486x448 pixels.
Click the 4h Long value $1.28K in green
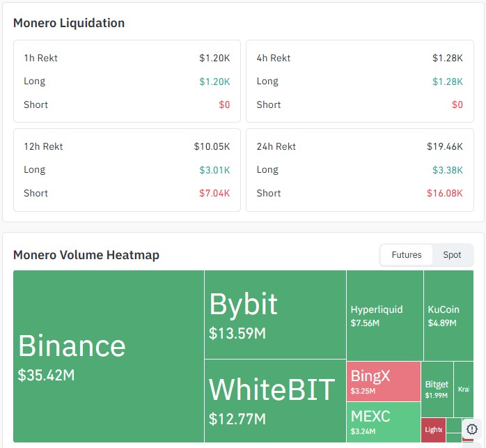(x=448, y=82)
